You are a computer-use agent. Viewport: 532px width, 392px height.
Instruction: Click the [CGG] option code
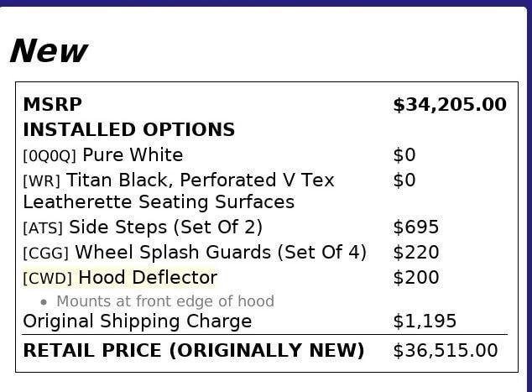[46, 253]
